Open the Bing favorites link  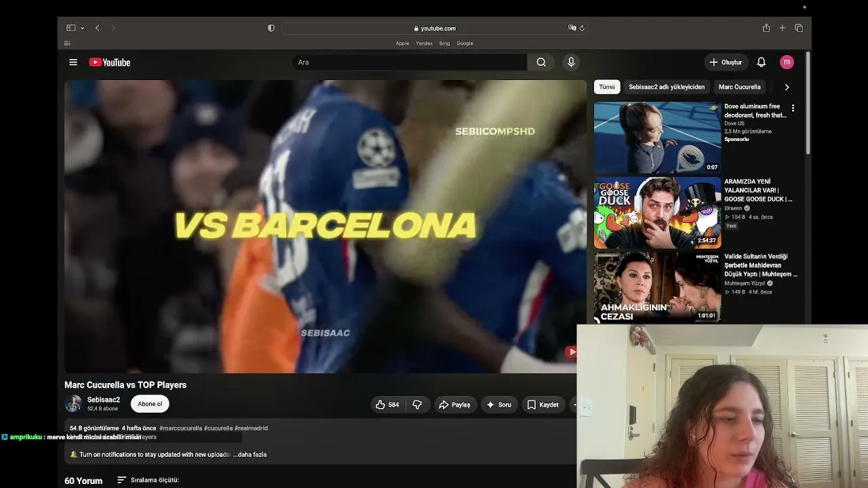(x=445, y=43)
